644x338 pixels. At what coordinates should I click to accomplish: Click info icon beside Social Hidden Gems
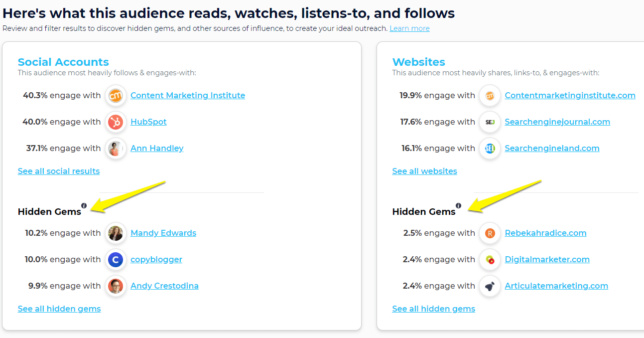pos(84,205)
